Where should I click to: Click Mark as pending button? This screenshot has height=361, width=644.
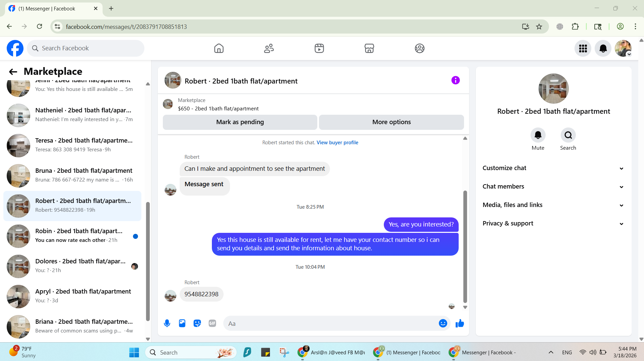tap(240, 122)
